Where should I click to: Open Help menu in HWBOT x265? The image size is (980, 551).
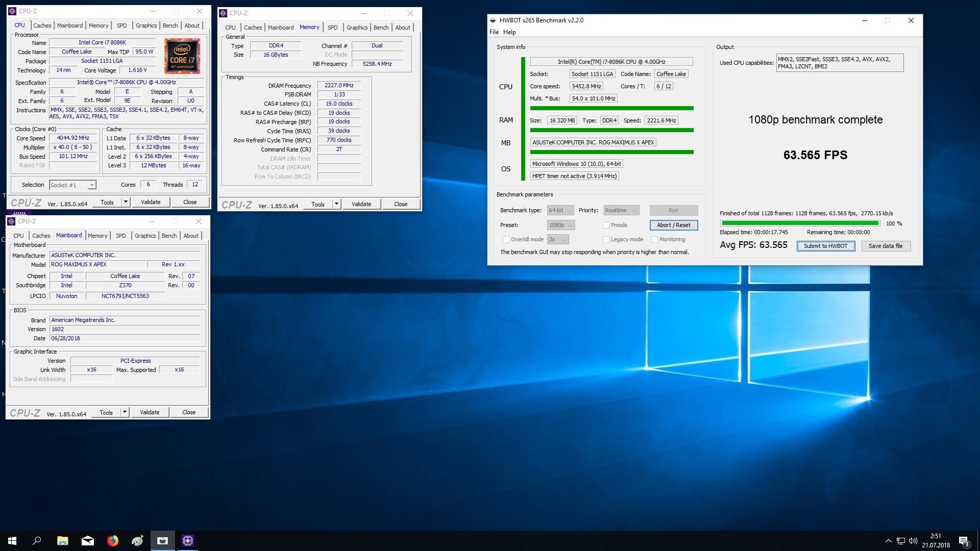pos(509,32)
